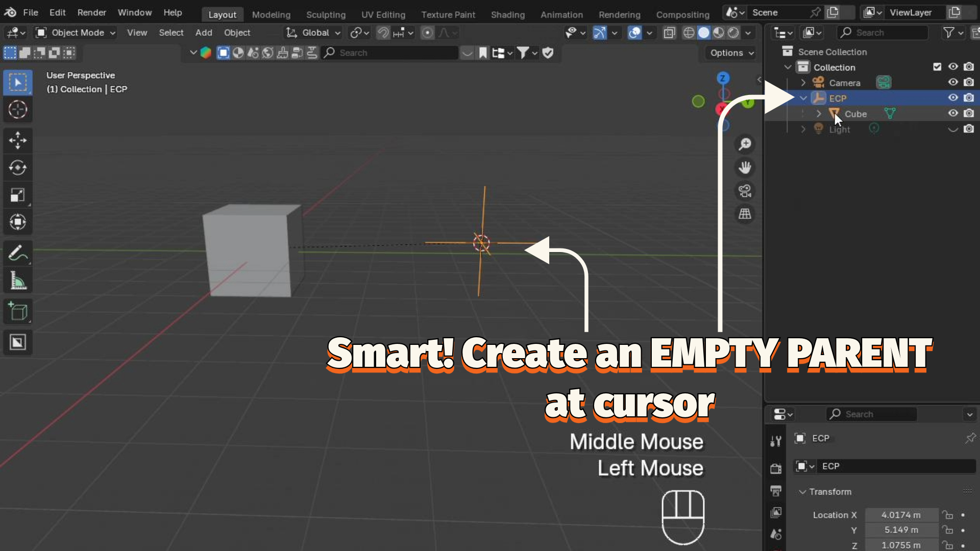Activate the Annotate tool

pyautogui.click(x=18, y=253)
